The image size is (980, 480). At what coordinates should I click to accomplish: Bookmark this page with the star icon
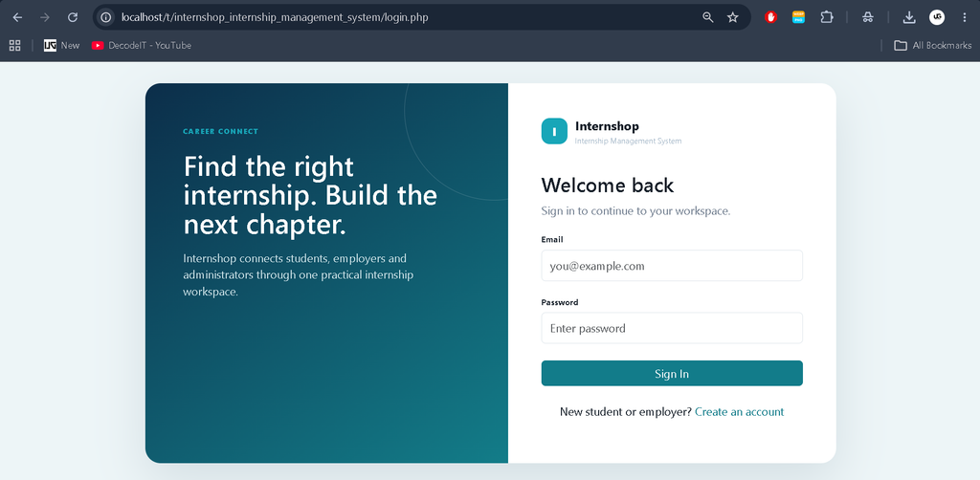(x=733, y=17)
